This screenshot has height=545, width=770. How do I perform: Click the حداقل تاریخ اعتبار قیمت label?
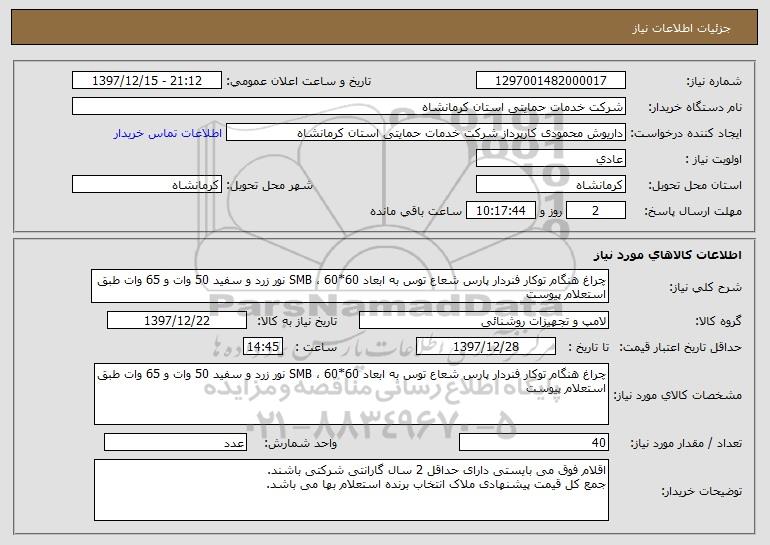point(680,347)
